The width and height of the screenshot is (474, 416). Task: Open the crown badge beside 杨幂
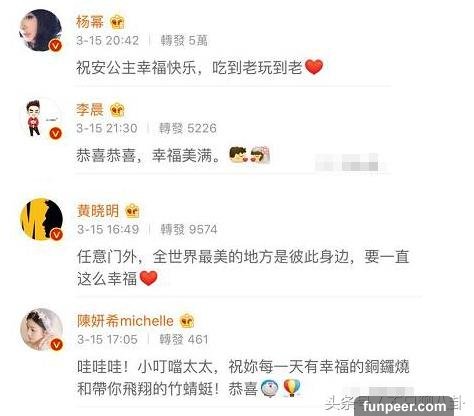click(x=118, y=23)
